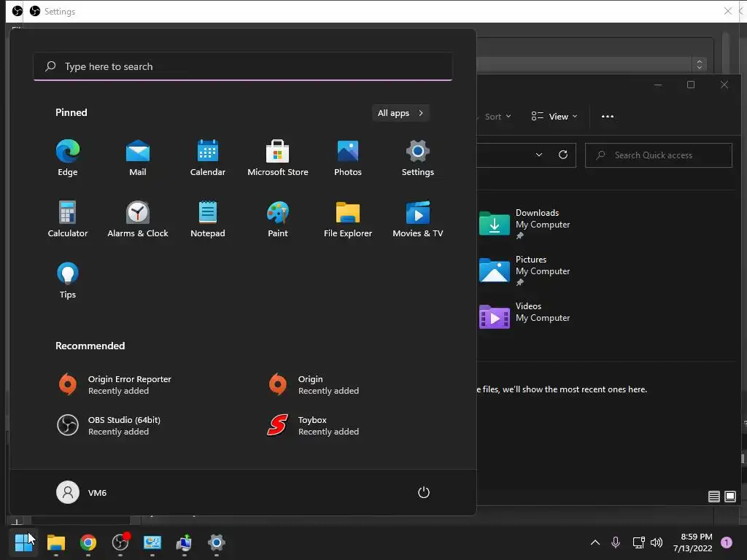
Task: Click the stepper arrows in OBS Settings
Action: [700, 64]
